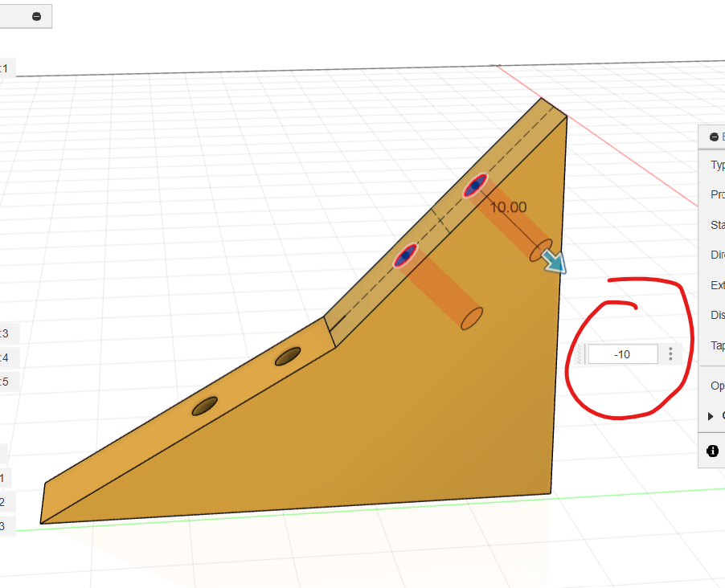Screen dimensions: 725x588
Task: Select browser item ending in :5
Action: (5, 381)
